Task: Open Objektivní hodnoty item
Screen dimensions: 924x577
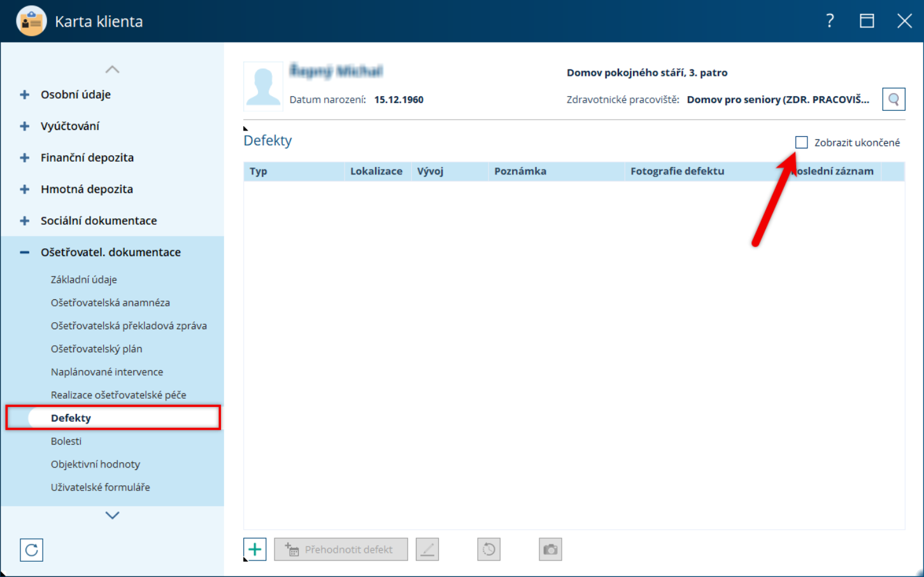Action: [x=96, y=464]
